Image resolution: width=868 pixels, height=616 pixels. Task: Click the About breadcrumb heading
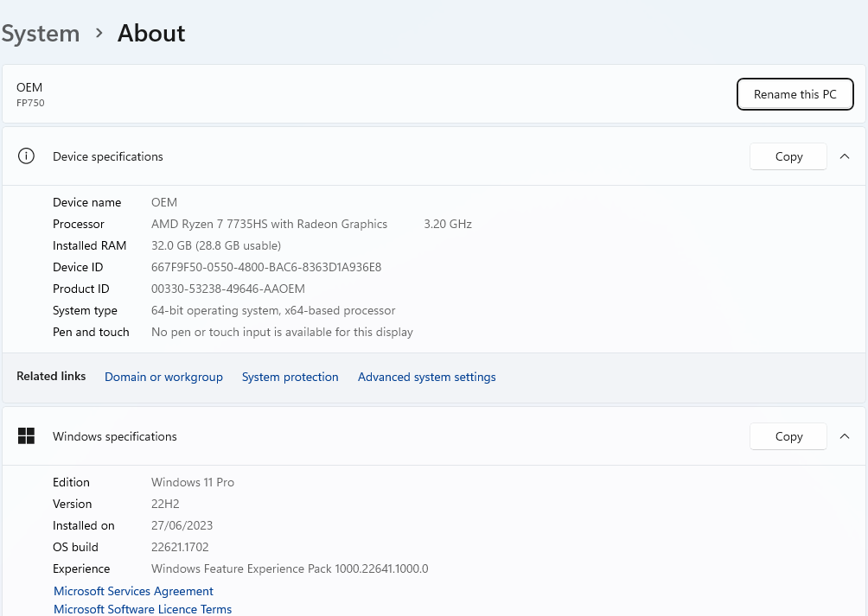[x=151, y=33]
